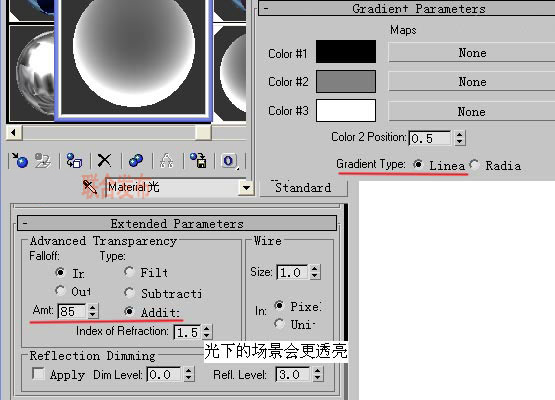Adjust Refl. Level spinner
This screenshot has height=400, width=555.
[317, 374]
